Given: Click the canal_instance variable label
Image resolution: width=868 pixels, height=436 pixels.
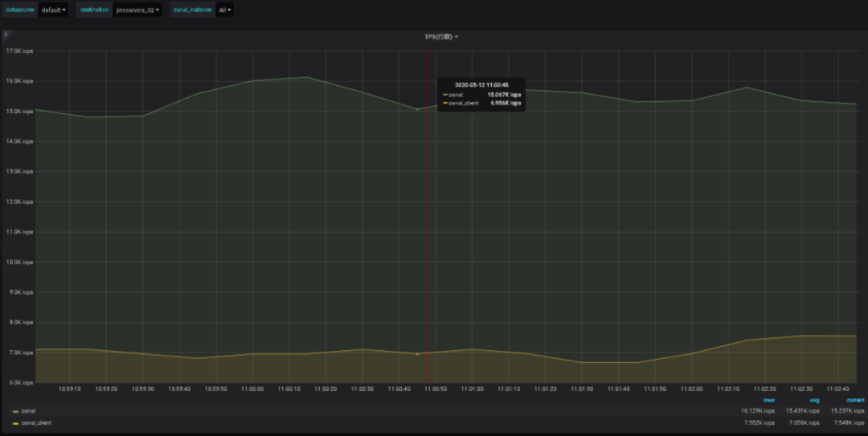Looking at the screenshot, I should [x=191, y=10].
